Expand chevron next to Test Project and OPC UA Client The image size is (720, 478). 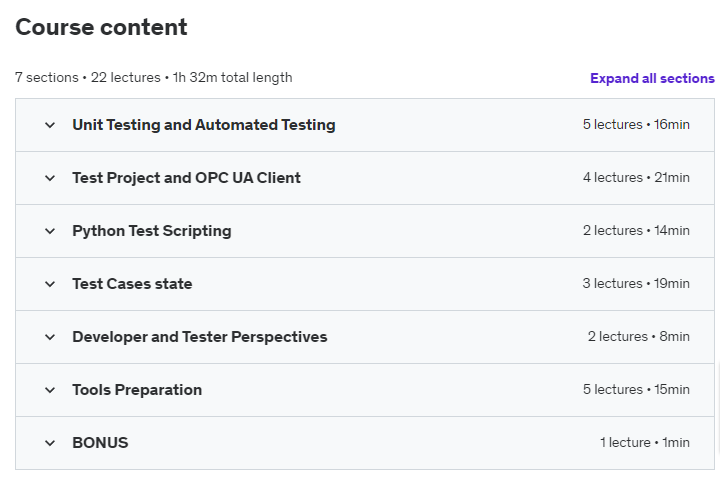50,178
